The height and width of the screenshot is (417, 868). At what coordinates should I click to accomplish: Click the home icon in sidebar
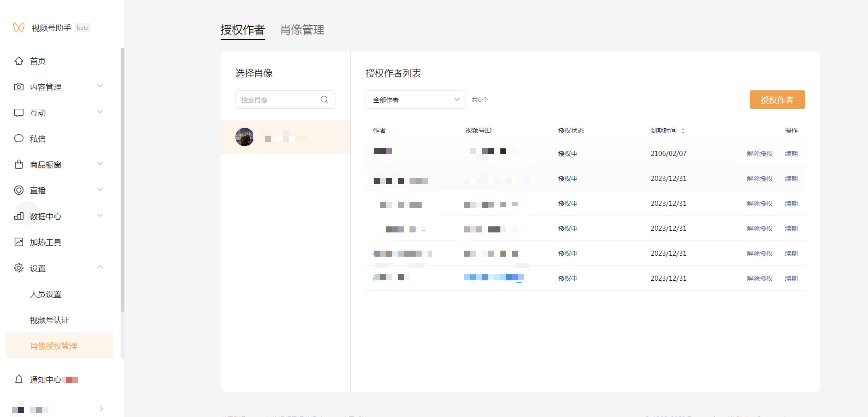coord(18,61)
